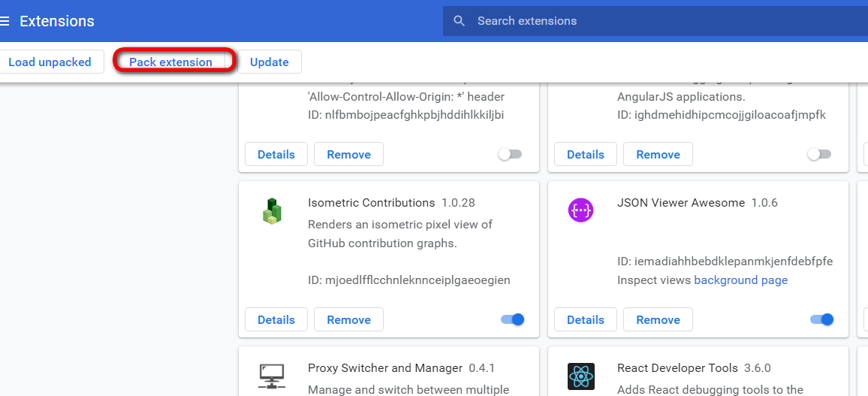This screenshot has width=868, height=396.
Task: Click the JSON Viewer Awesome purple icon
Action: [580, 210]
